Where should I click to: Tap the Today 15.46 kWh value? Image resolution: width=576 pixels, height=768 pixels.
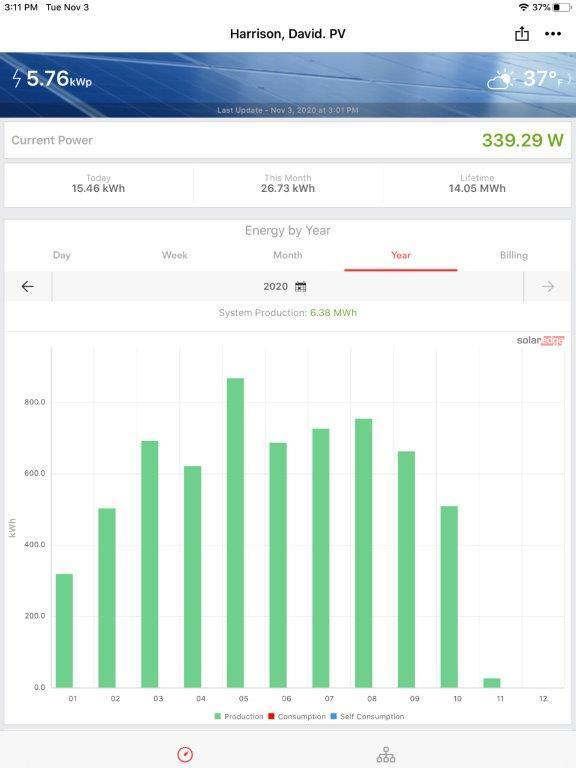[98, 189]
